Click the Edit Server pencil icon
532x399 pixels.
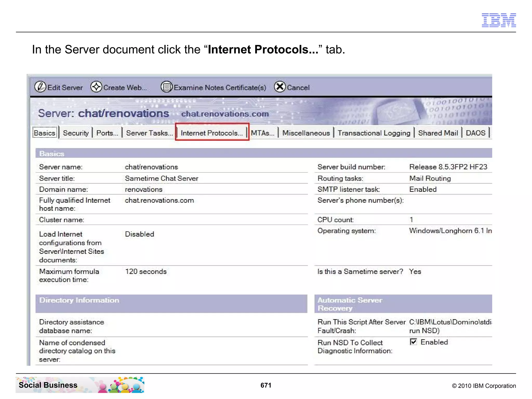pyautogui.click(x=40, y=87)
